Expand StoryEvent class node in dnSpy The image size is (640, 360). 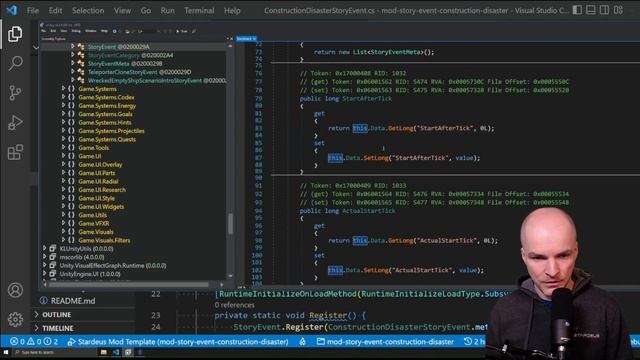(x=73, y=47)
